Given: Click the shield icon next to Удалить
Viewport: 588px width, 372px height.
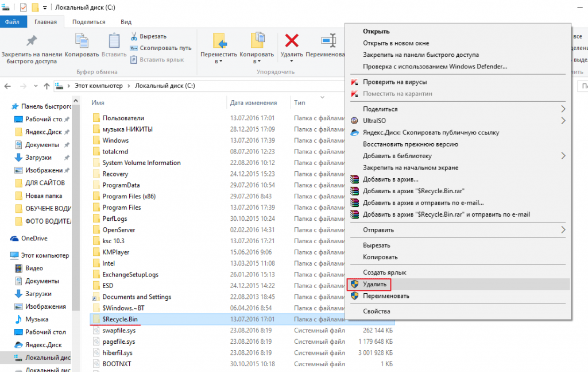Looking at the screenshot, I should click(355, 284).
